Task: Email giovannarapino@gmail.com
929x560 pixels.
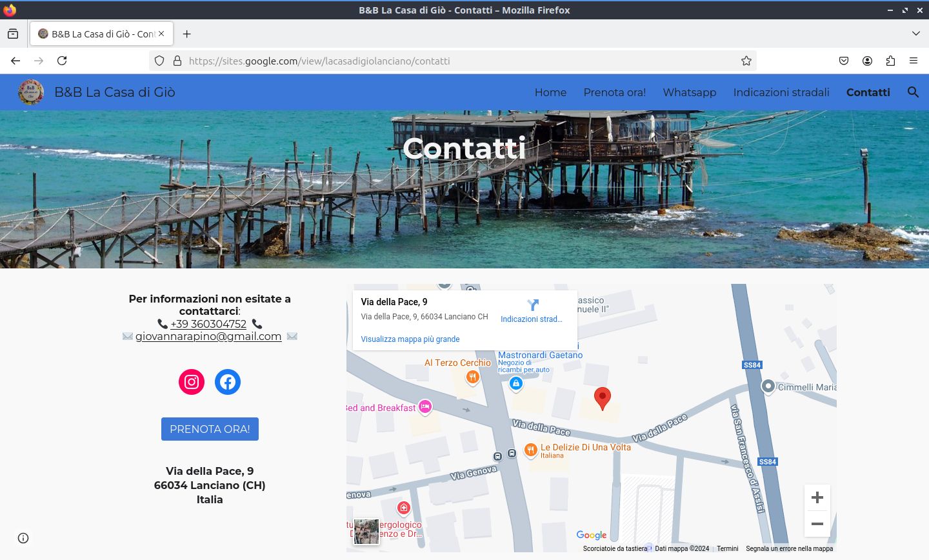Action: pyautogui.click(x=208, y=336)
